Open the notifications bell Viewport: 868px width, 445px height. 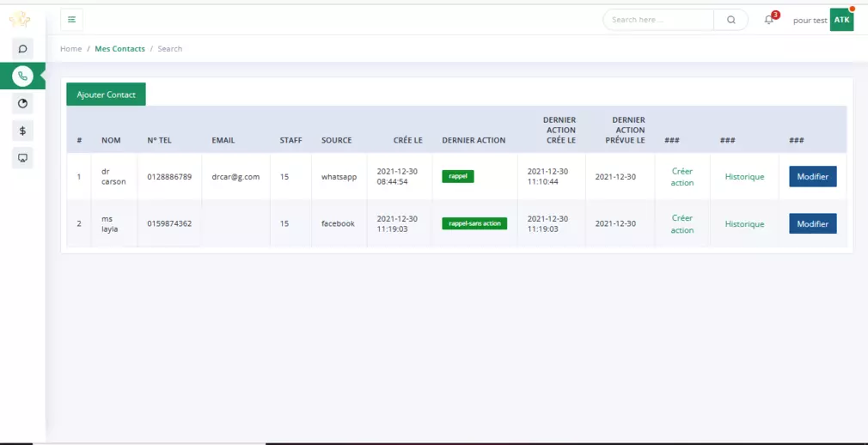click(769, 20)
